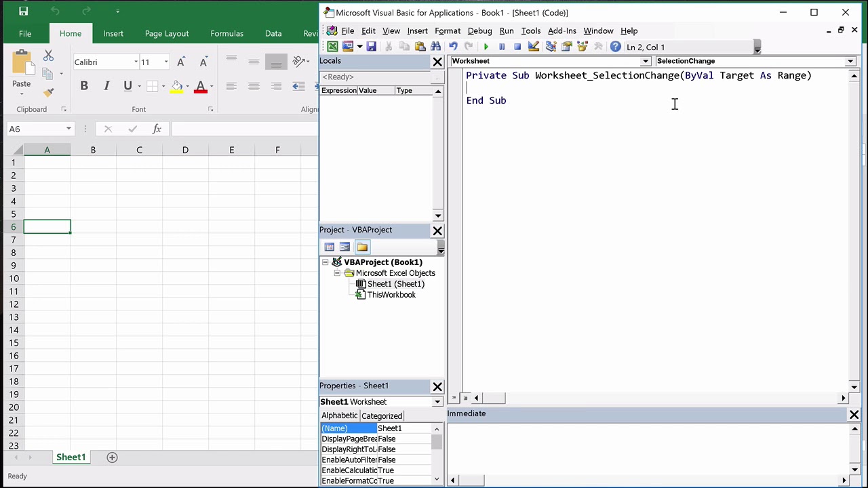Image resolution: width=868 pixels, height=488 pixels.
Task: Open Object Browser from toolbar icon
Action: coord(582,47)
